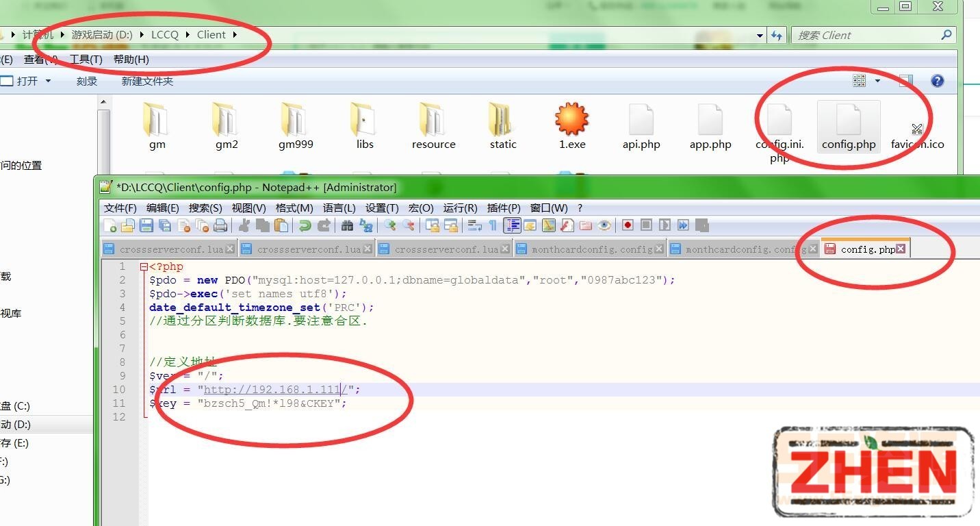Click the Zoom in toolbar icon
Image resolution: width=980 pixels, height=526 pixels.
click(390, 225)
